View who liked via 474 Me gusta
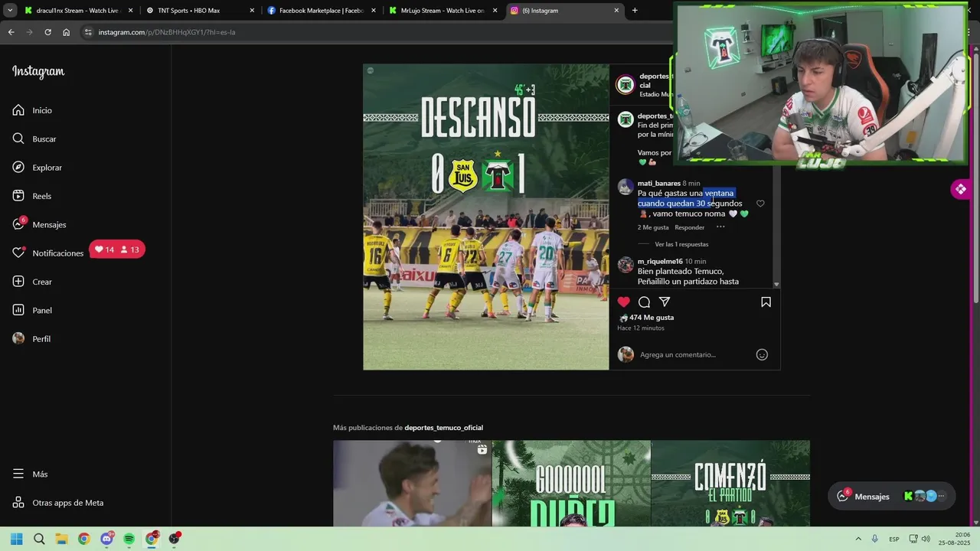The height and width of the screenshot is (551, 980). tap(651, 318)
